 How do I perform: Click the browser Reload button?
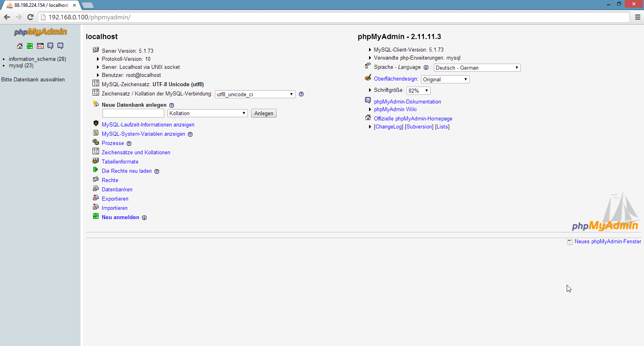click(x=30, y=17)
